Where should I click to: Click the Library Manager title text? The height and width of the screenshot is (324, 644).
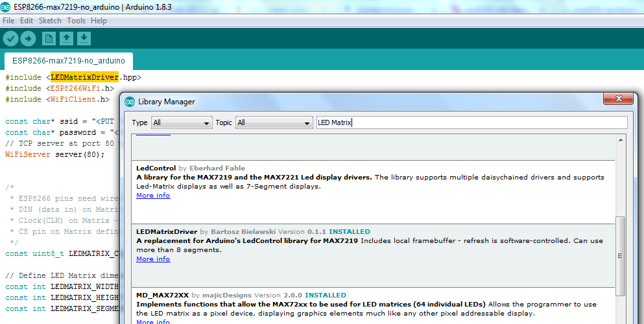(166, 102)
